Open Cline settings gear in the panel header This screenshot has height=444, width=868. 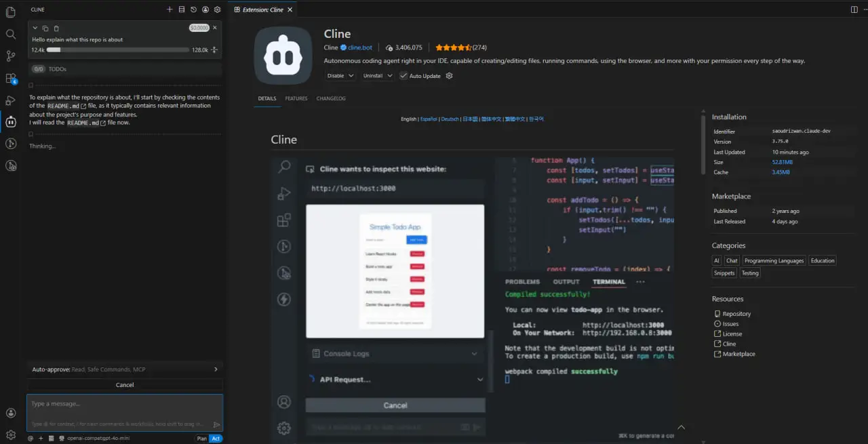pyautogui.click(x=217, y=9)
